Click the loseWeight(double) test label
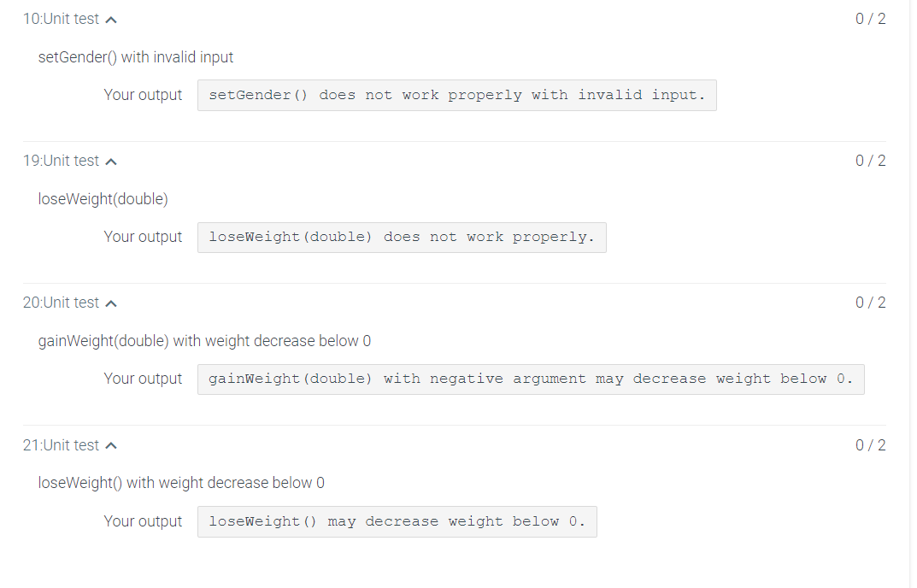Screen dimensions: 917x588 [x=103, y=198]
